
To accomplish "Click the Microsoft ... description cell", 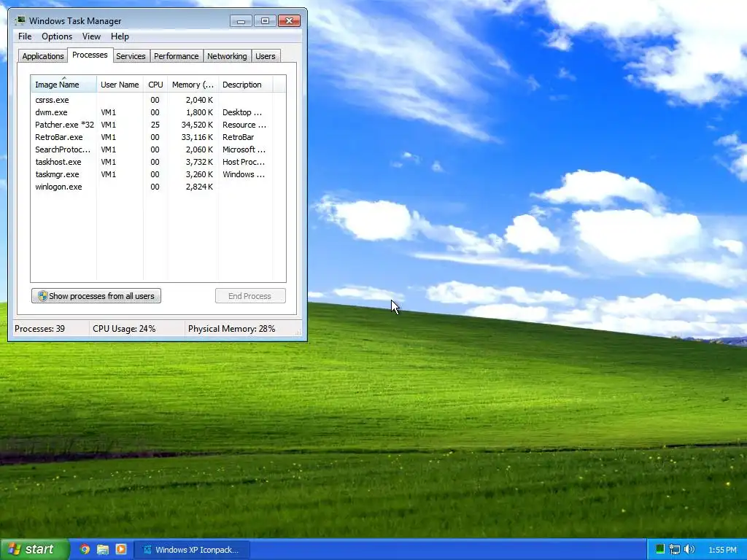I will pyautogui.click(x=244, y=149).
